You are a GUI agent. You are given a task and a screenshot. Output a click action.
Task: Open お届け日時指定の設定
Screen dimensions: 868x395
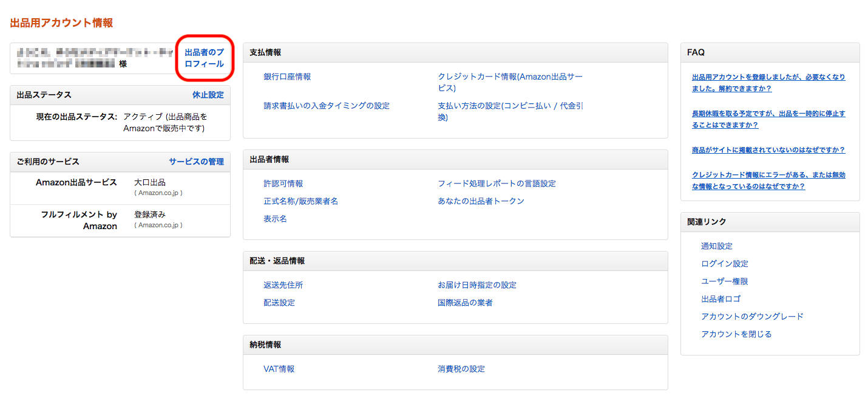(477, 285)
